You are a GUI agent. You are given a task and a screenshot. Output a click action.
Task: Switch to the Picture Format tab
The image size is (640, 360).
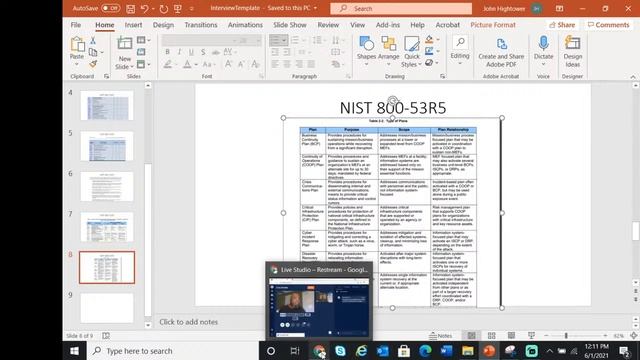(493, 25)
